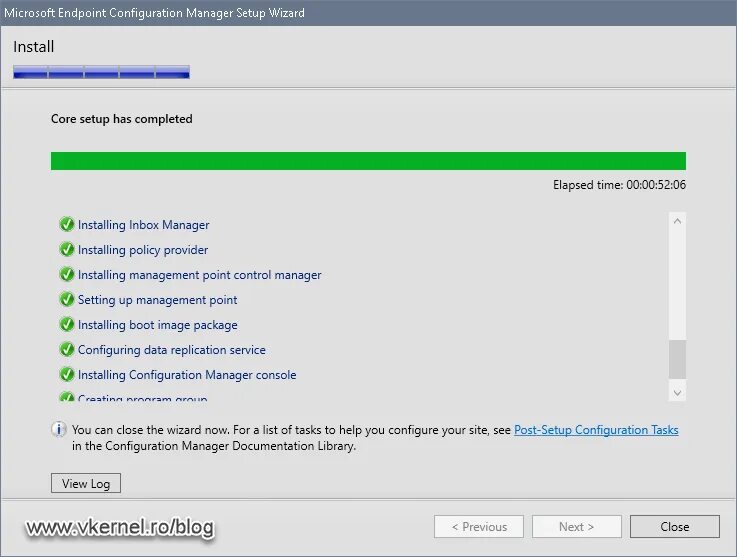Click the Setup Wizard window title bar text
This screenshot has height=557, width=737.
[155, 13]
